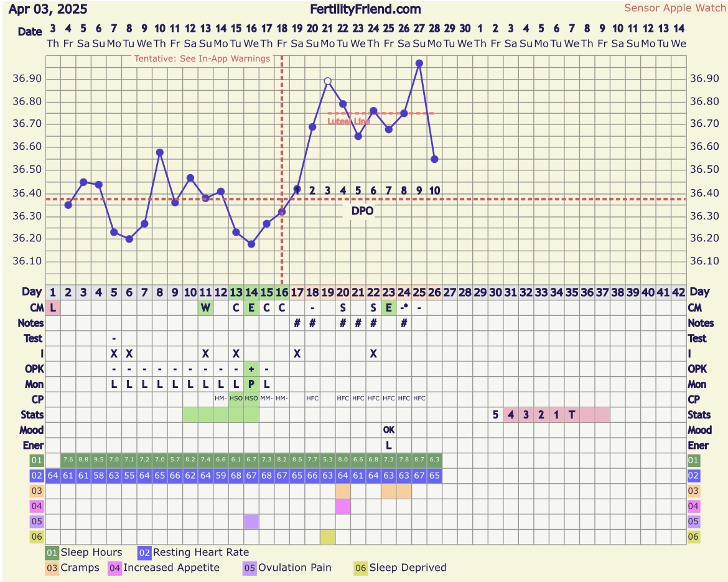Select the 'T' marker in Stats row
Viewport: 728px width, 582px height.
572,415
